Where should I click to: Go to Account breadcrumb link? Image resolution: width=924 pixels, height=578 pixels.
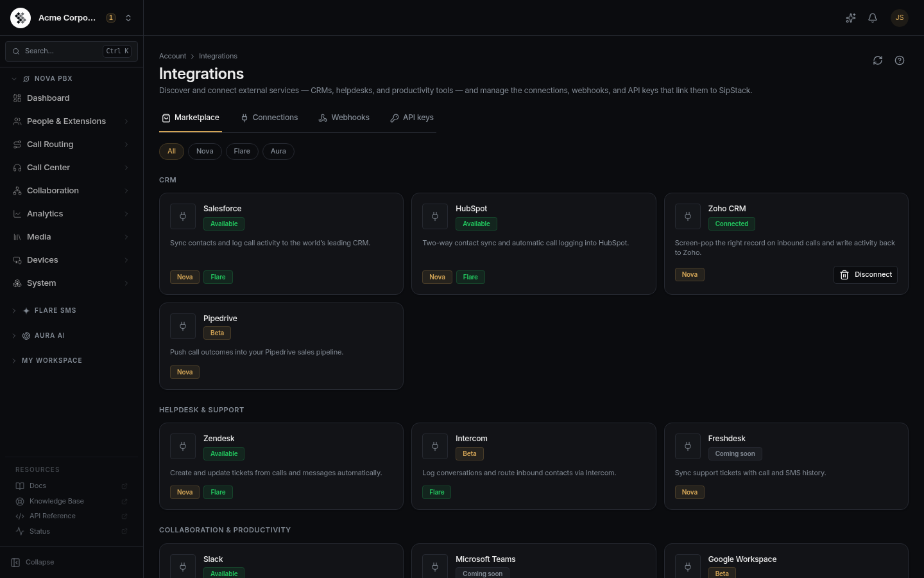pyautogui.click(x=173, y=57)
